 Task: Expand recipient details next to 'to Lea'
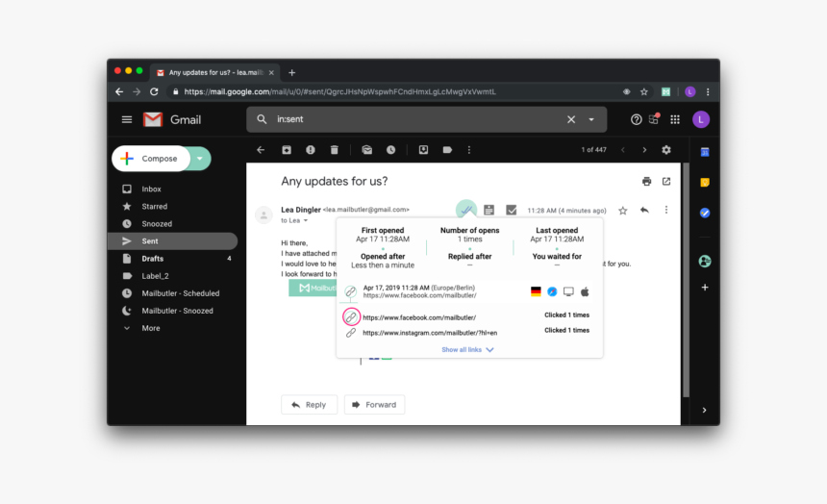306,220
